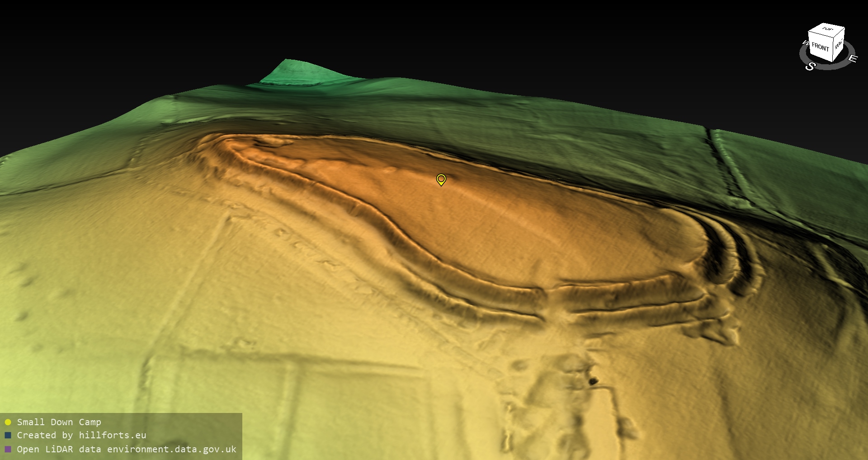Screen dimensions: 868x460
Task: Click the S compass letter
Action: click(x=810, y=66)
